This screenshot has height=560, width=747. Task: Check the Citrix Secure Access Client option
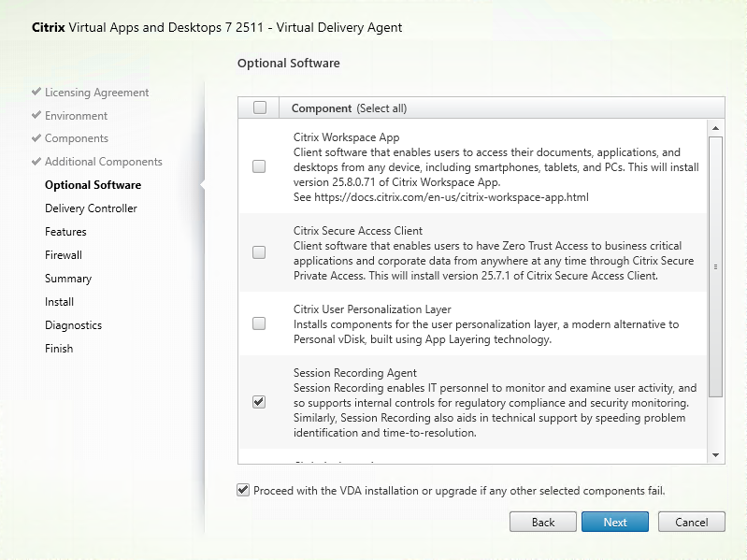point(259,252)
